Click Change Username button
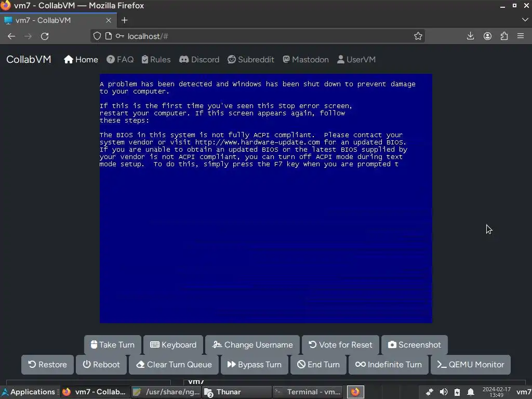The image size is (532, 399). 252,345
